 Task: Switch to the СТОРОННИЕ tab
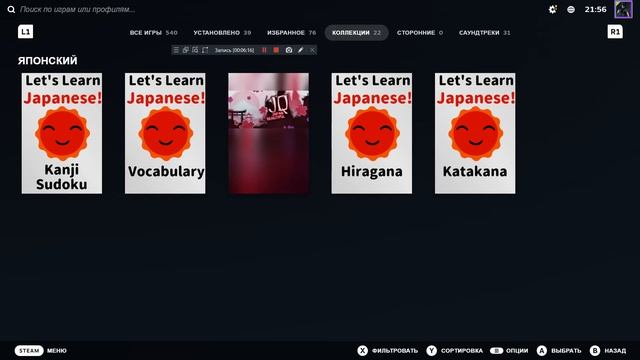pyautogui.click(x=420, y=32)
